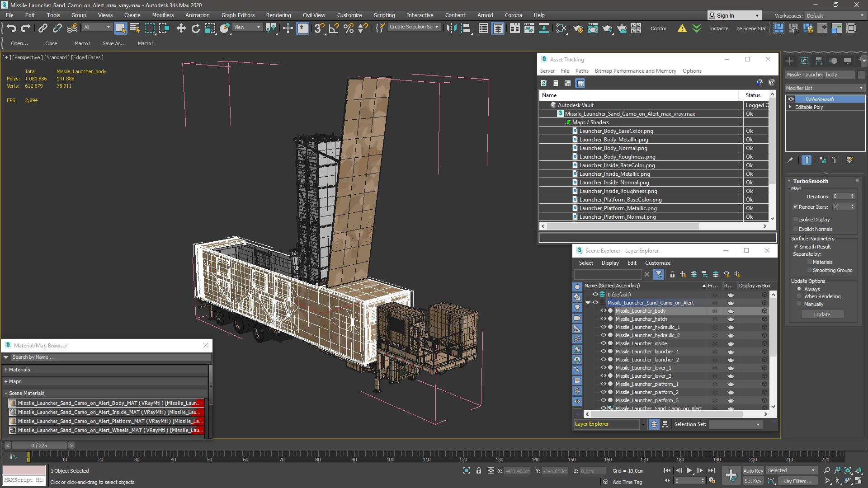Select the Wheels_MAT scene material row
The image size is (868, 488).
(107, 430)
